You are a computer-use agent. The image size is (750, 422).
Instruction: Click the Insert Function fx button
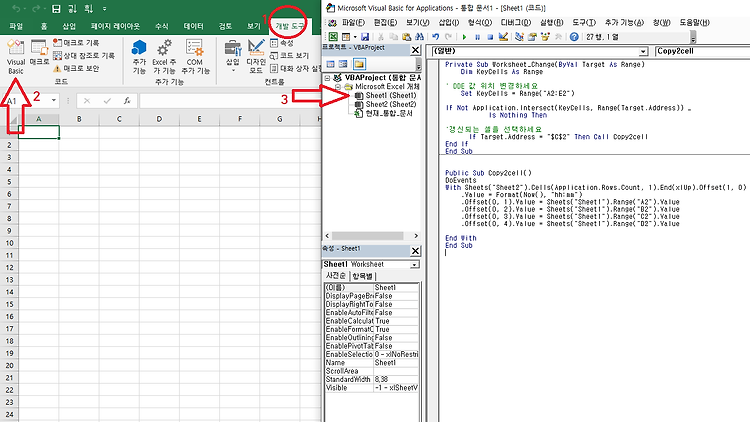pyautogui.click(x=127, y=100)
